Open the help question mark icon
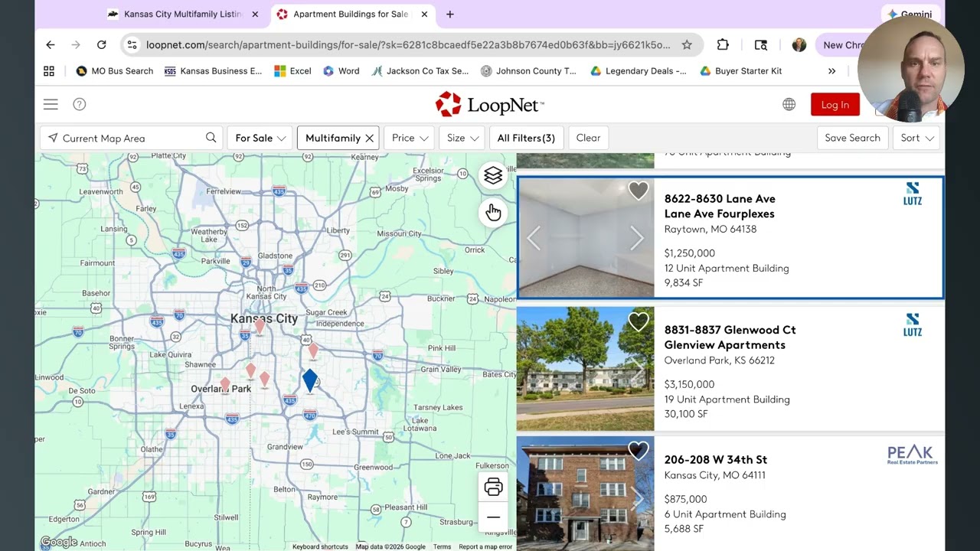The height and width of the screenshot is (551, 980). click(79, 104)
